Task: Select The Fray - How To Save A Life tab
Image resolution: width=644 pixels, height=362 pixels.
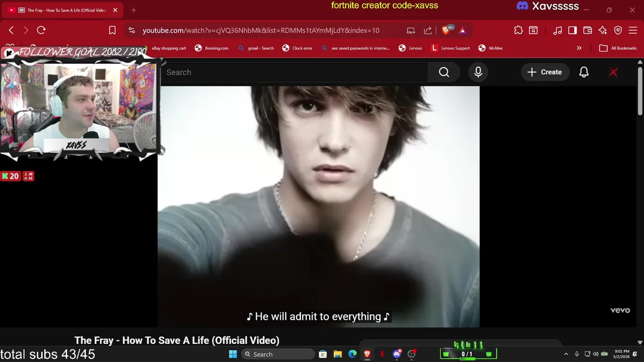Action: [62, 10]
